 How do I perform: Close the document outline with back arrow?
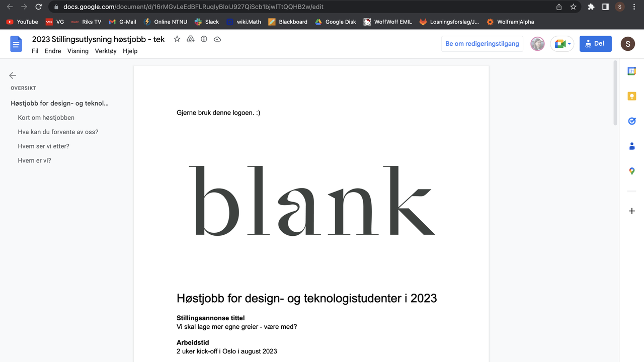[x=13, y=75]
